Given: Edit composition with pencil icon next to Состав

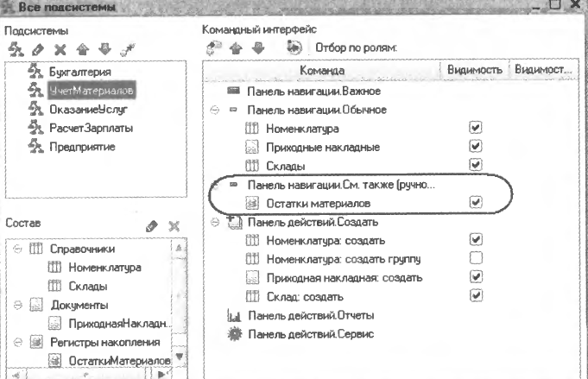Looking at the screenshot, I should 151,226.
